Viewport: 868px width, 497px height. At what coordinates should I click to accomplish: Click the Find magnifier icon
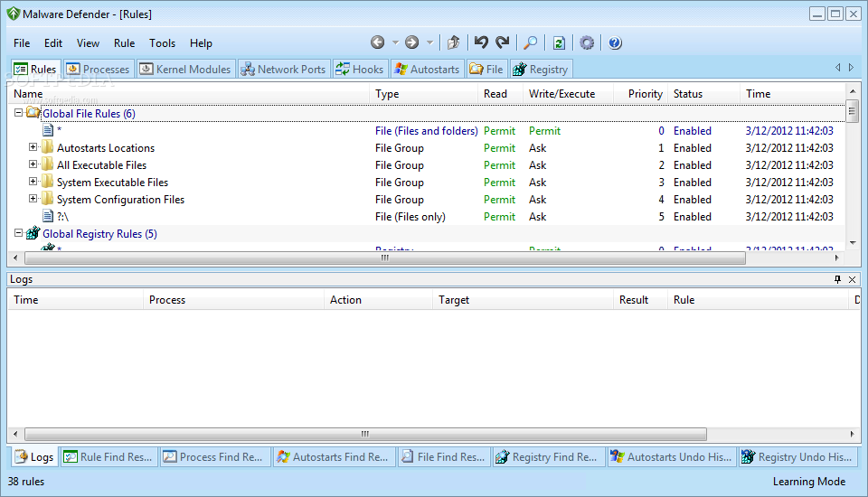pos(531,42)
